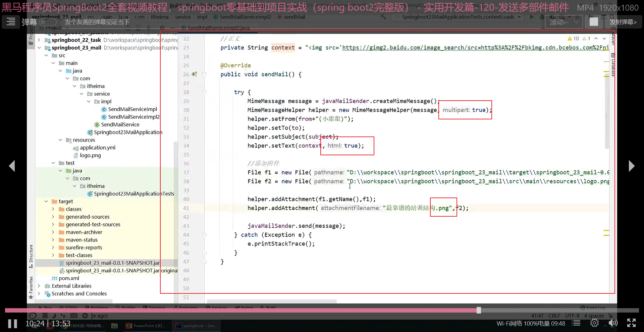Open the video player hamburger menu
The height and width of the screenshot is (332, 644).
pos(11,22)
